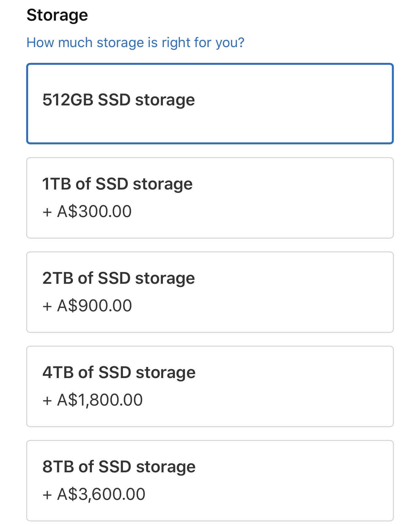Image resolution: width=420 pixels, height=526 pixels.
Task: Click the plus sign before A$1,800.00
Action: [x=47, y=400]
